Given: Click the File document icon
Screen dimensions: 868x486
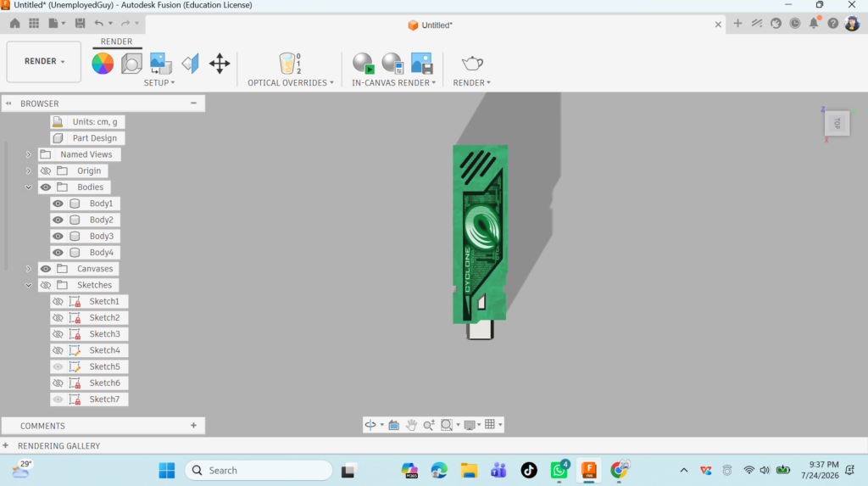Looking at the screenshot, I should click(53, 23).
